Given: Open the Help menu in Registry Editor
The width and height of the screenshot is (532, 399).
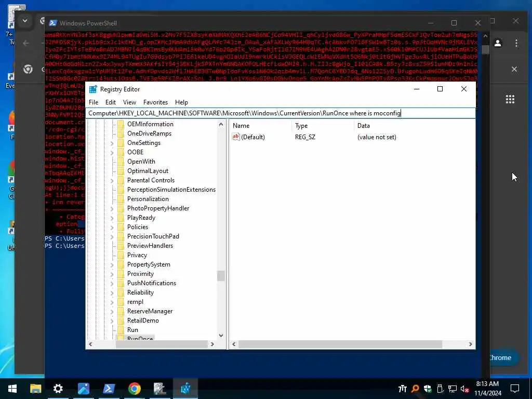Looking at the screenshot, I should click(x=181, y=102).
